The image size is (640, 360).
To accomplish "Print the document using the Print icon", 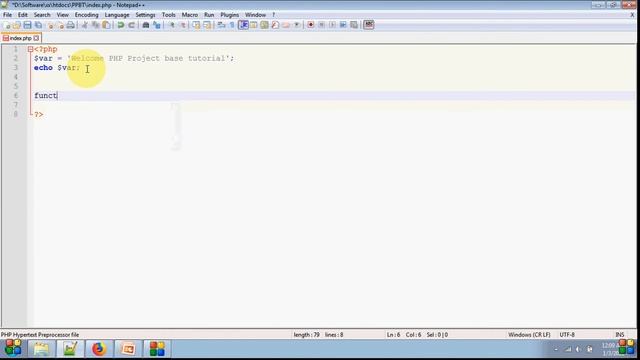I will tap(71, 25).
